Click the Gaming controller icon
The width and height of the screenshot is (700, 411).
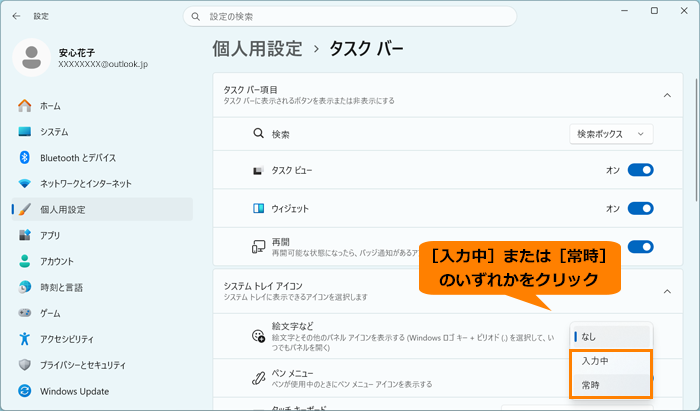25,313
